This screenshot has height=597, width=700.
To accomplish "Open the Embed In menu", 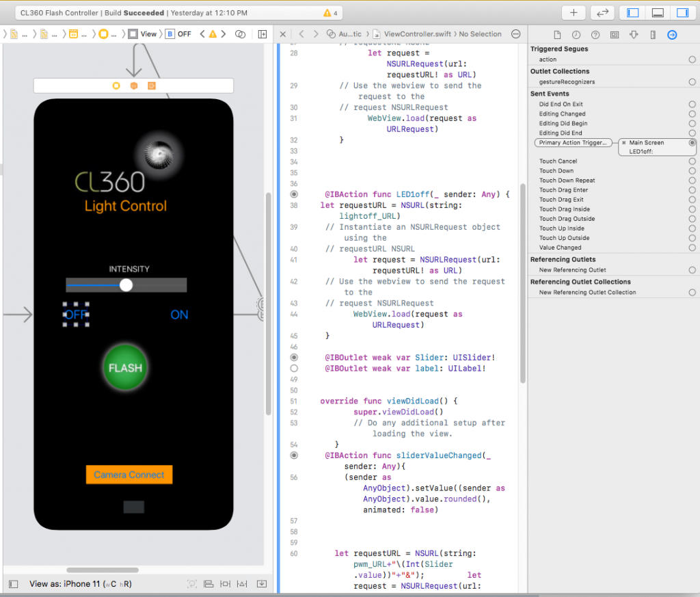I will coord(262,584).
